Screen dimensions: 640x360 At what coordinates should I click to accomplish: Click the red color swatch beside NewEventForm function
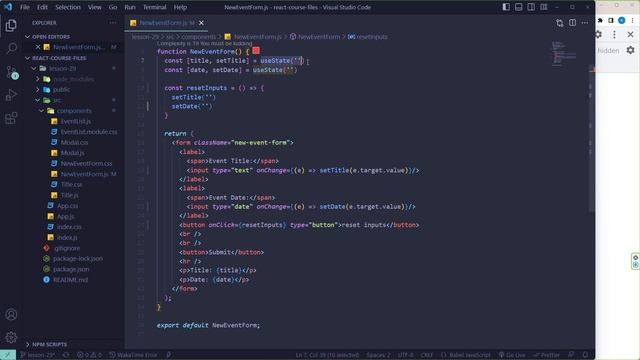[x=256, y=51]
